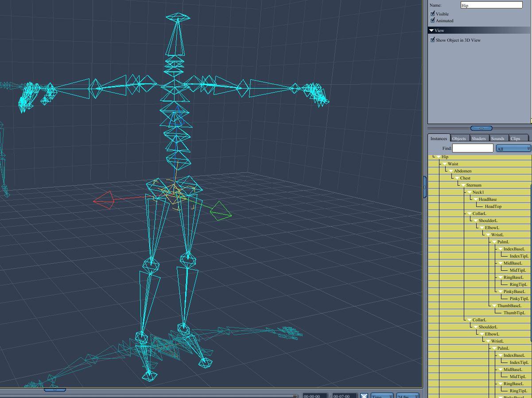The width and height of the screenshot is (532, 398).
Task: Select the Sternum label in the tree
Action: [474, 185]
